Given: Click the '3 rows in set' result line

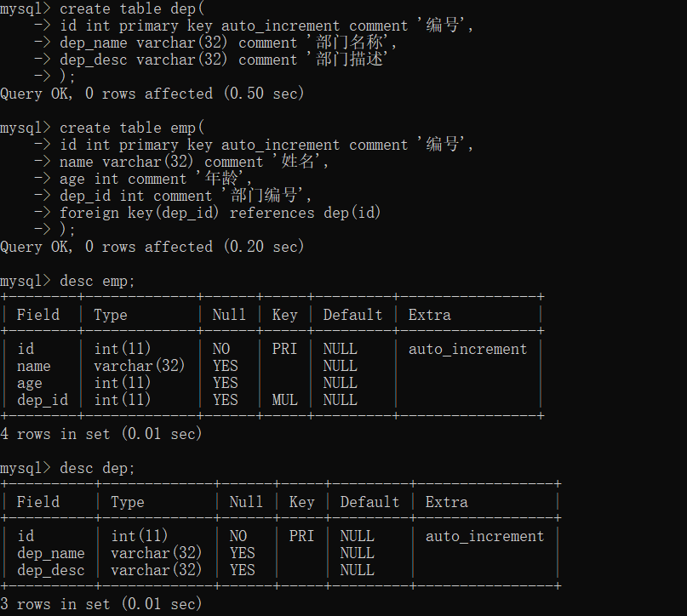Looking at the screenshot, I should (x=100, y=604).
